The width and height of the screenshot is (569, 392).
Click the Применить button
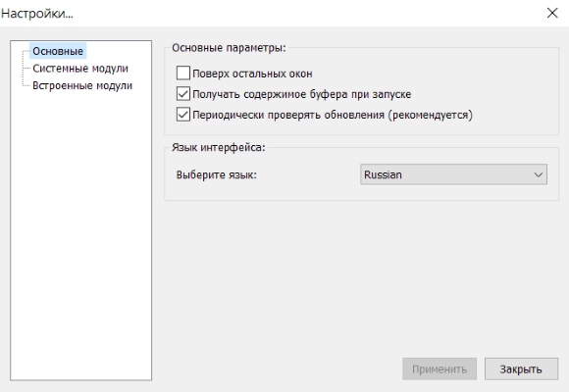[x=440, y=369]
